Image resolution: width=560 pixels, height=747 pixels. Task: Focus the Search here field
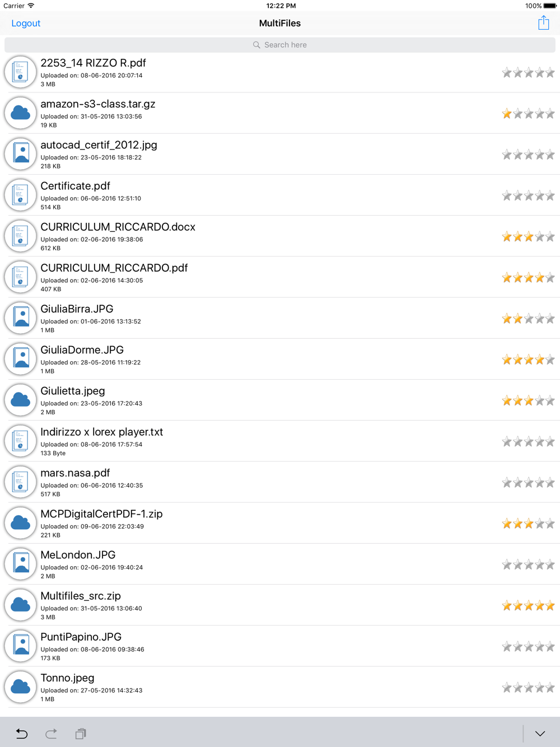[280, 45]
